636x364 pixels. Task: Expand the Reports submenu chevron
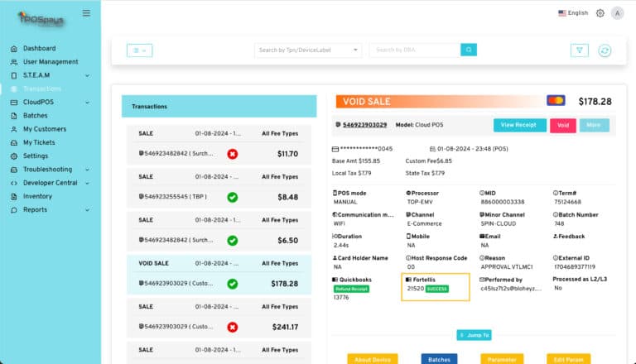point(87,210)
